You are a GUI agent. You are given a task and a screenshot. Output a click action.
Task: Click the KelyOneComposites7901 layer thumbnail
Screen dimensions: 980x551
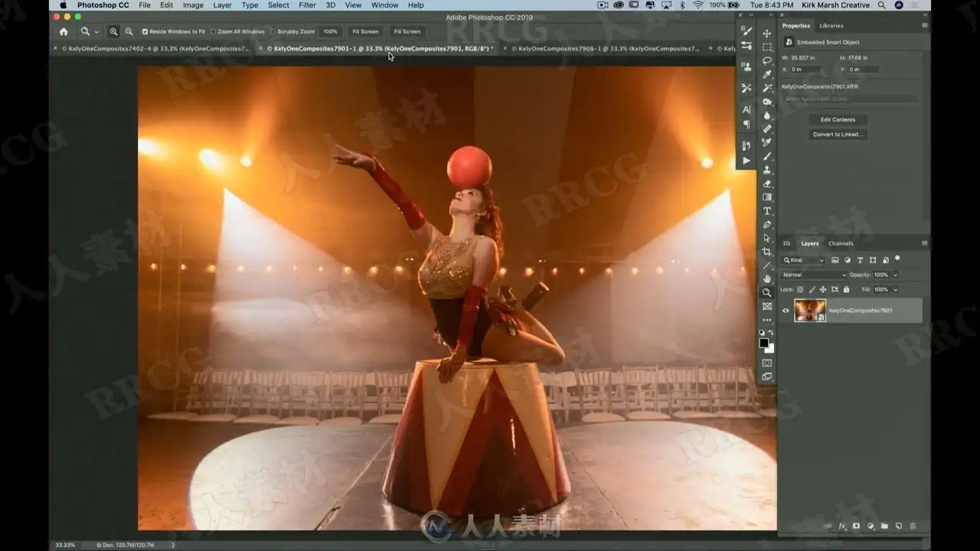(810, 310)
